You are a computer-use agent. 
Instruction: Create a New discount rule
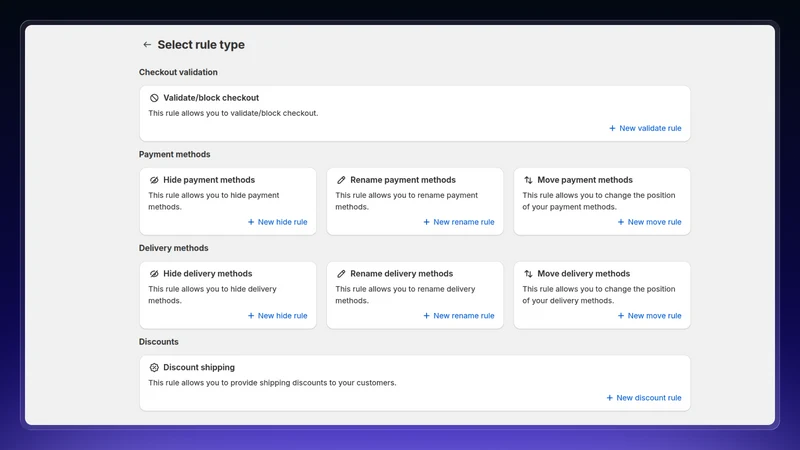click(644, 397)
